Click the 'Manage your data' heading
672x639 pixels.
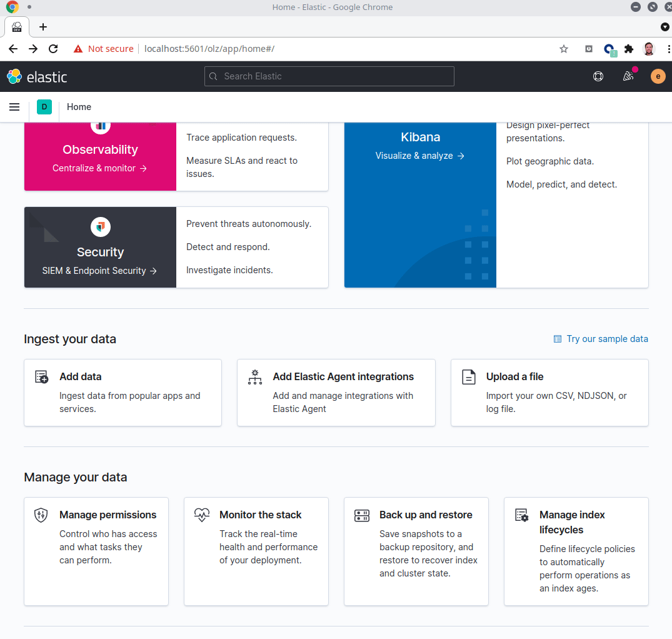point(76,477)
